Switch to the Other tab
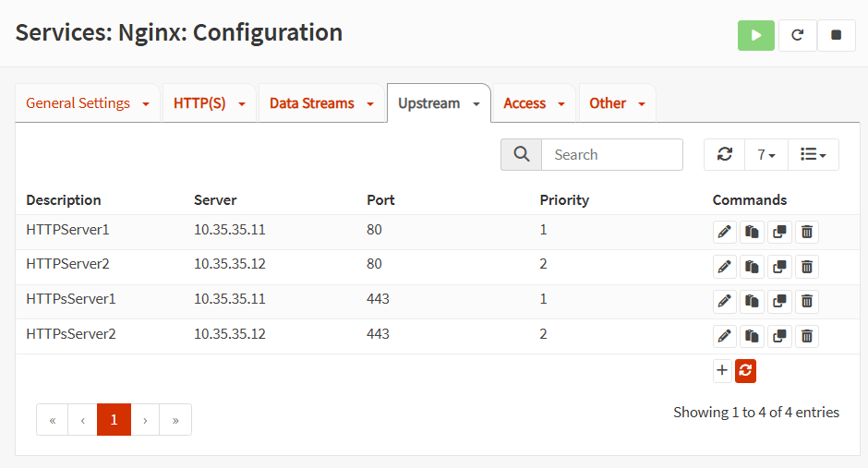868x468 pixels. pyautogui.click(x=608, y=103)
